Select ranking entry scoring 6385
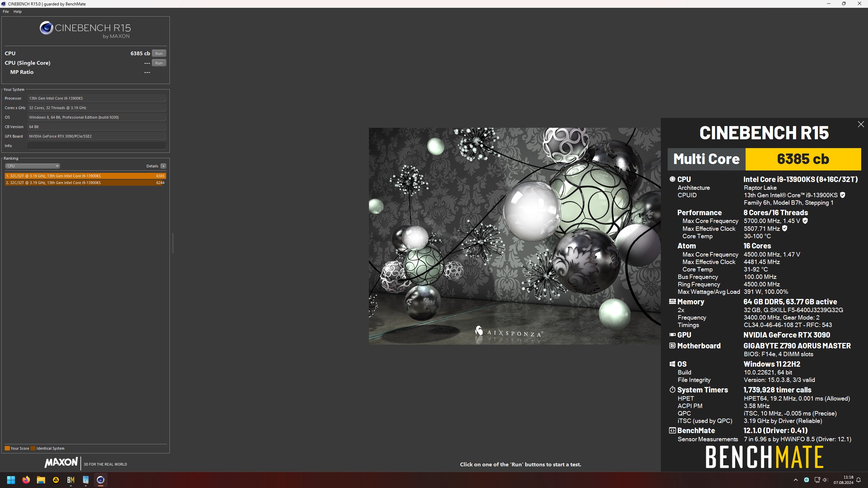 tap(85, 176)
